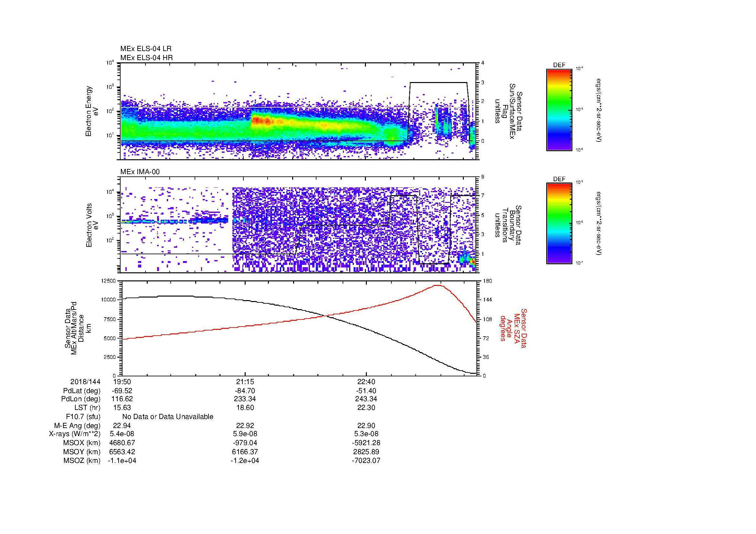This screenshot has width=756, height=534.
Task: Click the 'LST (hr)' row label
Action: tap(87, 408)
